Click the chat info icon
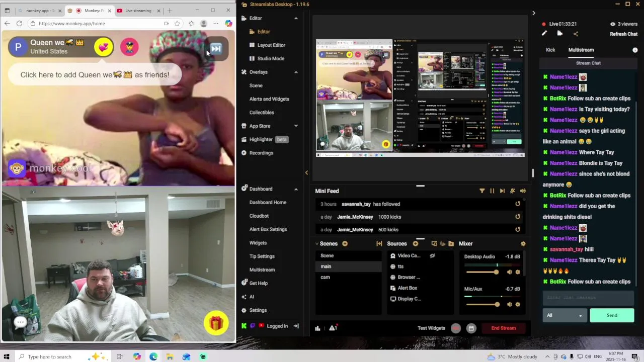The width and height of the screenshot is (644, 362). [635, 50]
